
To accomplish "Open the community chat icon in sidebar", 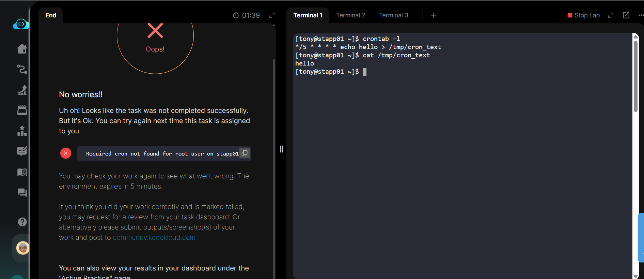I will [x=22, y=193].
